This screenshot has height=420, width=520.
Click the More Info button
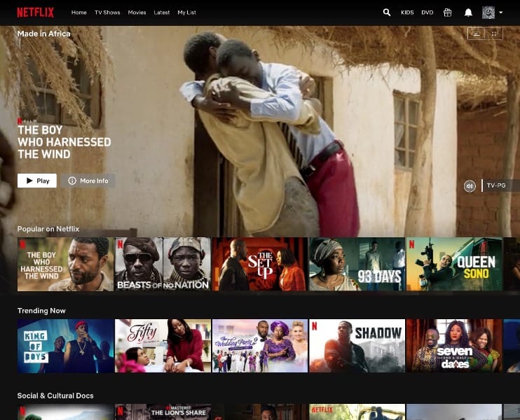[88, 181]
